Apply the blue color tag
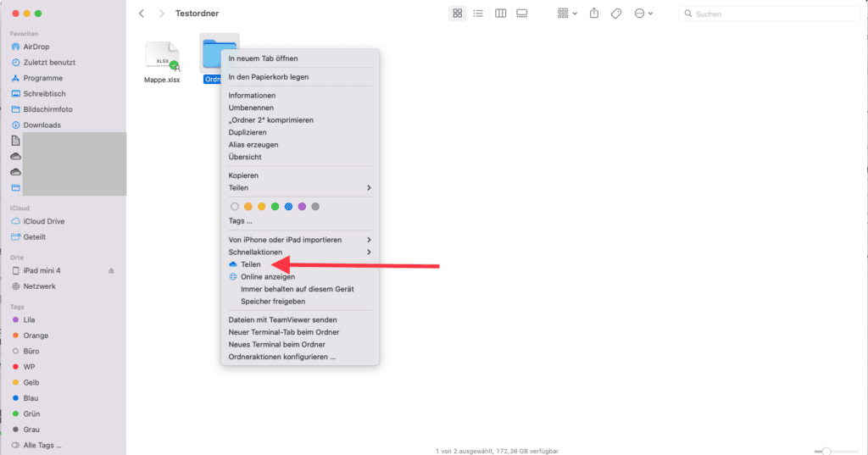 [288, 207]
